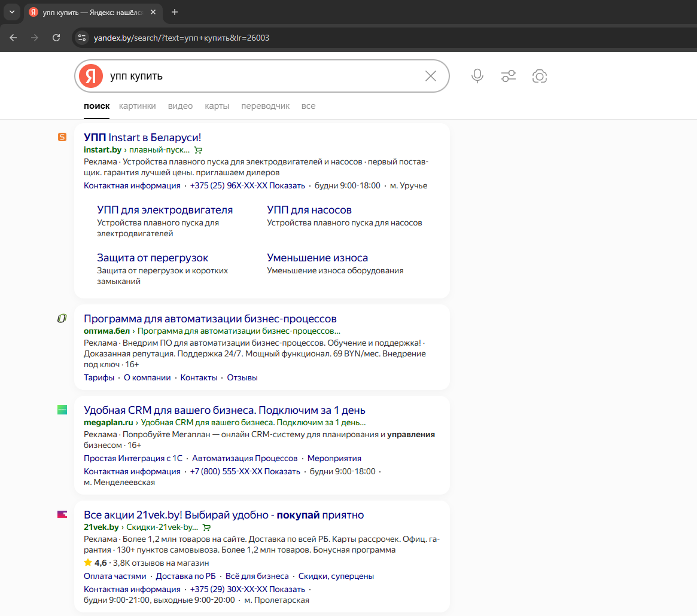The width and height of the screenshot is (697, 616).
Task: Clear the search query with X icon
Action: click(430, 76)
